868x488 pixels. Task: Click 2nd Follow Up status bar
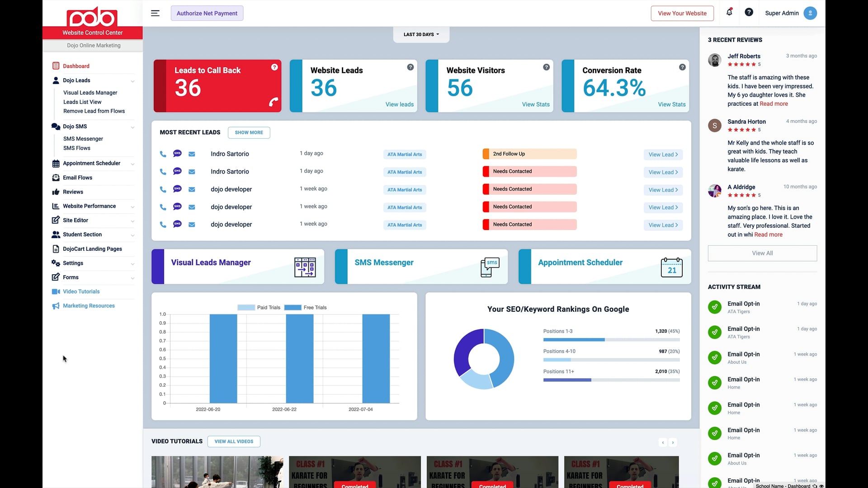[x=529, y=154]
